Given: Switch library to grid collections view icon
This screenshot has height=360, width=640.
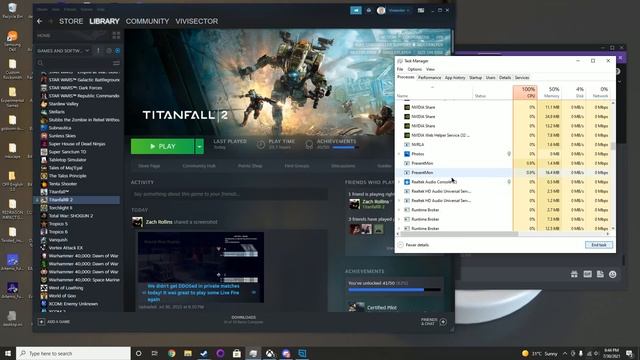Looking at the screenshot, I should click(116, 36).
